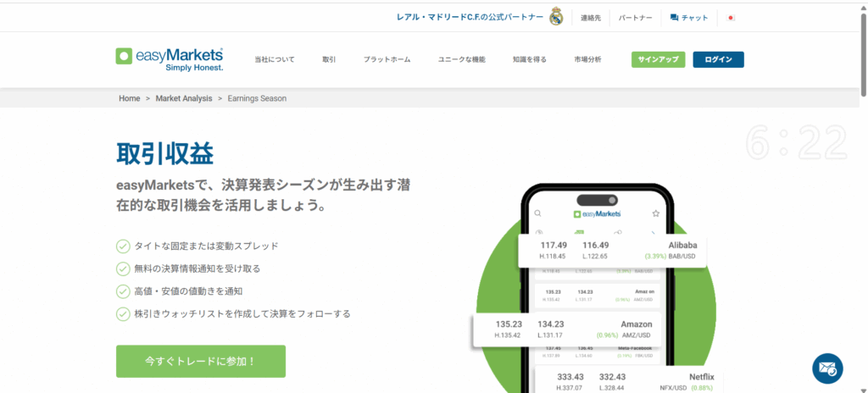Click the chat bubble icon beside チャット
Screen dimensions: 868x393
point(674,18)
